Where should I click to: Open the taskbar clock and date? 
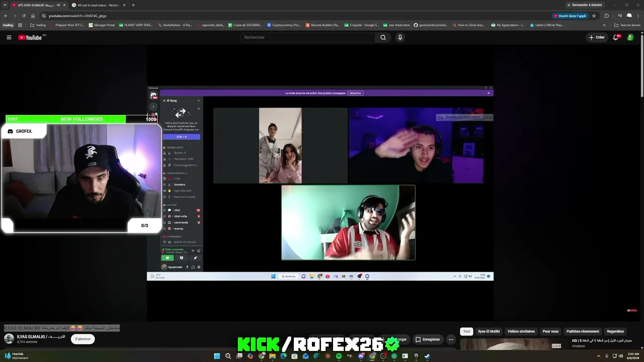(632, 356)
